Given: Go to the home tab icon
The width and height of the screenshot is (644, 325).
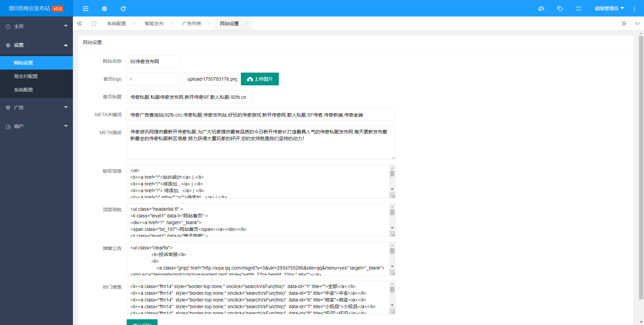Looking at the screenshot, I should click(x=94, y=24).
